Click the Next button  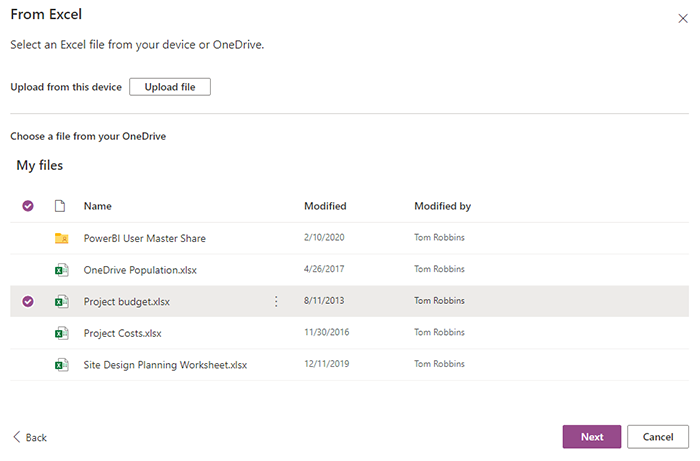(x=592, y=437)
